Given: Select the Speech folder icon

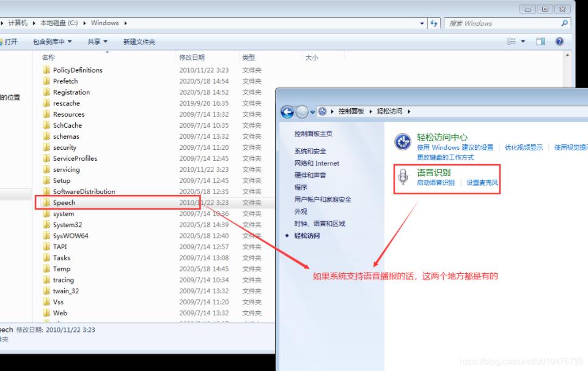Looking at the screenshot, I should point(46,202).
